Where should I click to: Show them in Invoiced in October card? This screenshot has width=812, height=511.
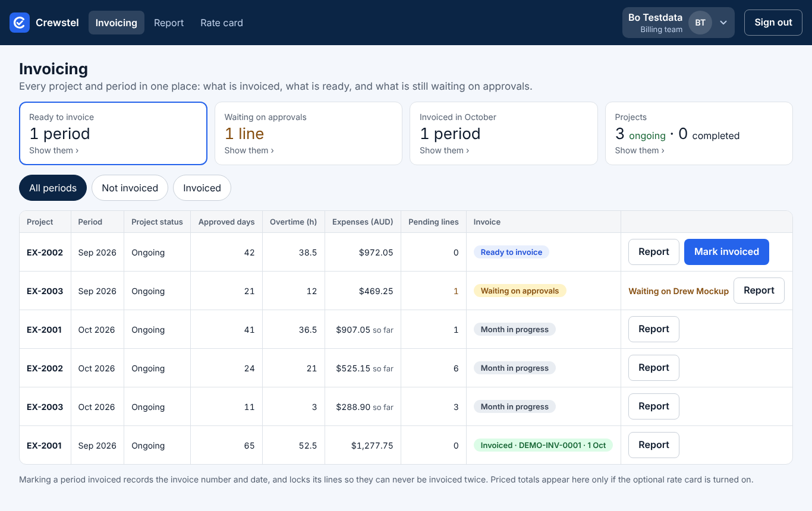[444, 150]
